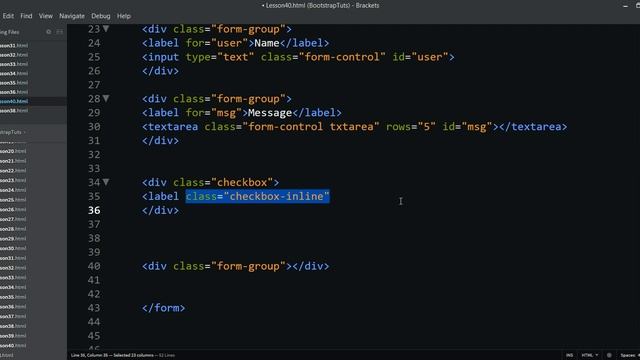Open the BootstrapTuts project dropdown
The width and height of the screenshot is (640, 360).
click(x=13, y=132)
